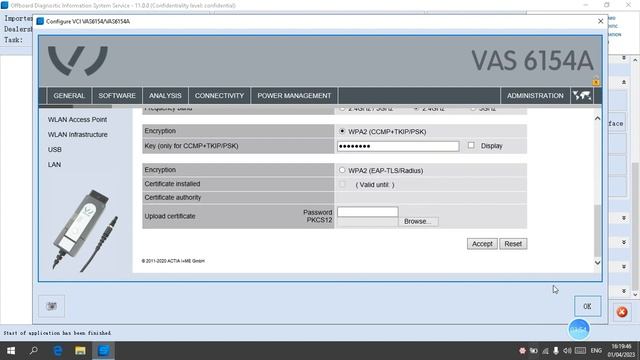Click the red tray icon in system tray
The image size is (640, 360).
click(522, 351)
